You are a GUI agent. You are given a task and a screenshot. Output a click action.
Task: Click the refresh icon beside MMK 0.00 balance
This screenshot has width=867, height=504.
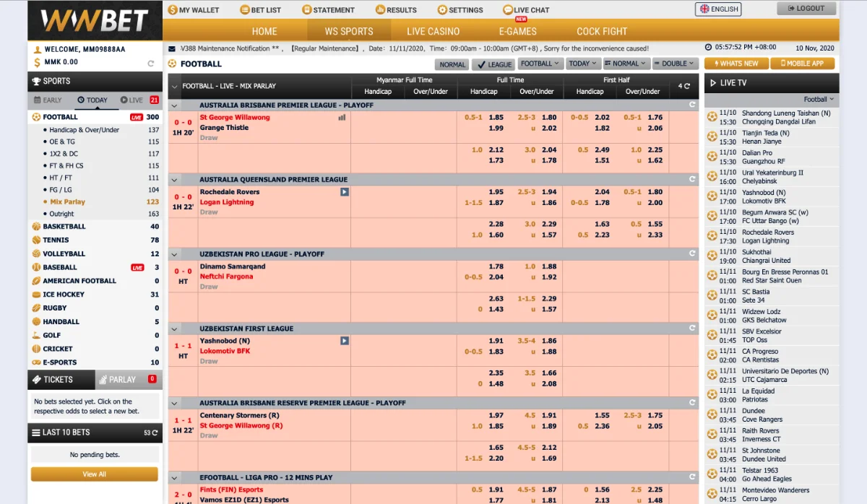click(x=151, y=64)
